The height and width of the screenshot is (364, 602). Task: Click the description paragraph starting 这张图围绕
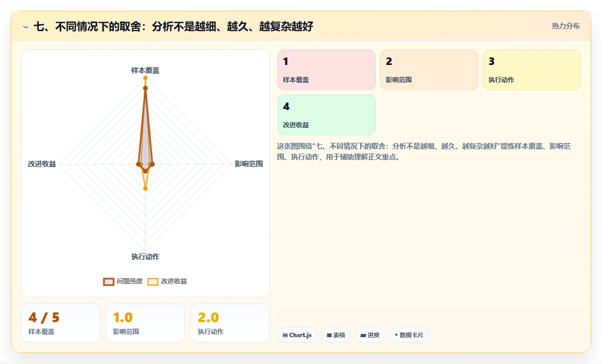click(x=424, y=151)
